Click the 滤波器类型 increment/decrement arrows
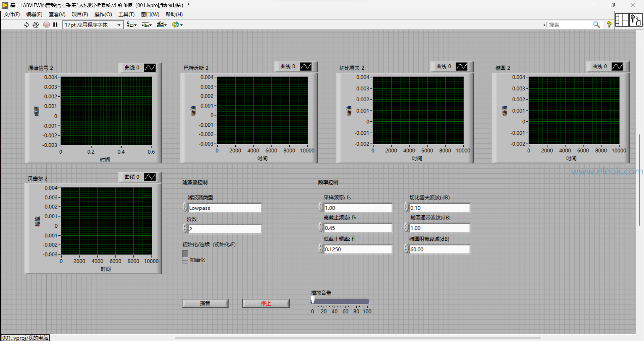 pos(185,207)
